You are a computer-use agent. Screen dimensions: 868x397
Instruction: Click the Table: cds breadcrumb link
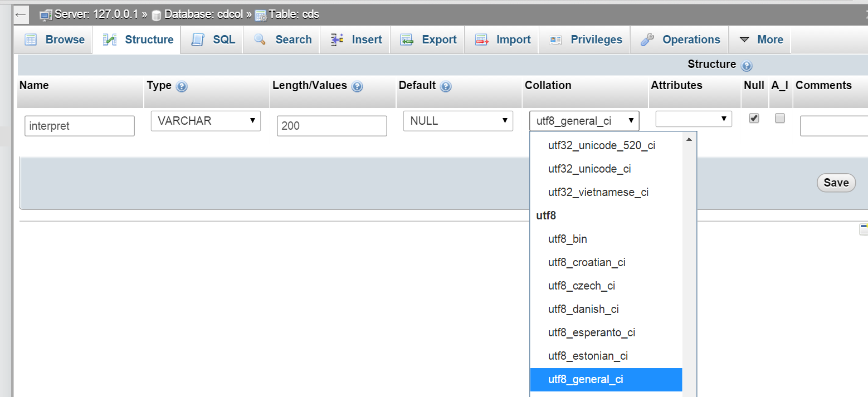294,14
